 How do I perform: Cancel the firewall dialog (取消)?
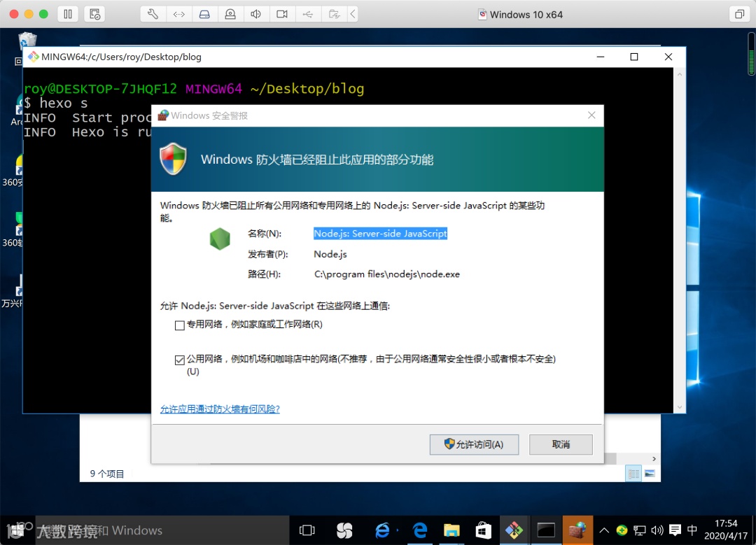tap(561, 444)
